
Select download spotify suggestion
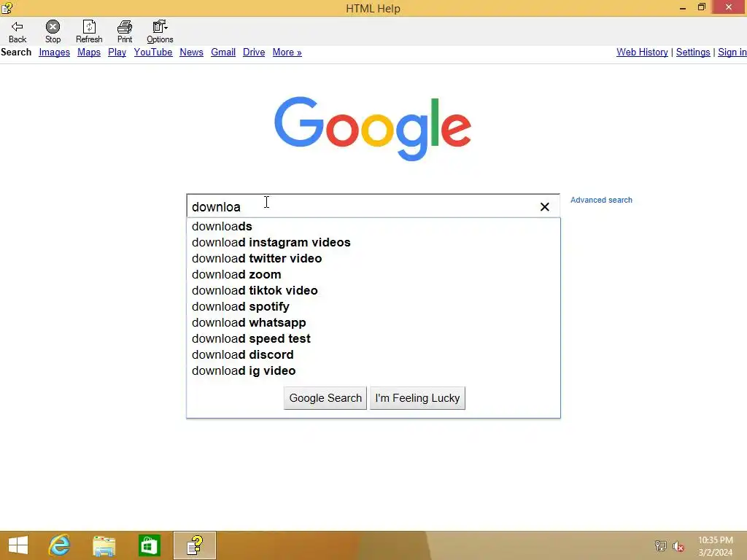coord(373,307)
